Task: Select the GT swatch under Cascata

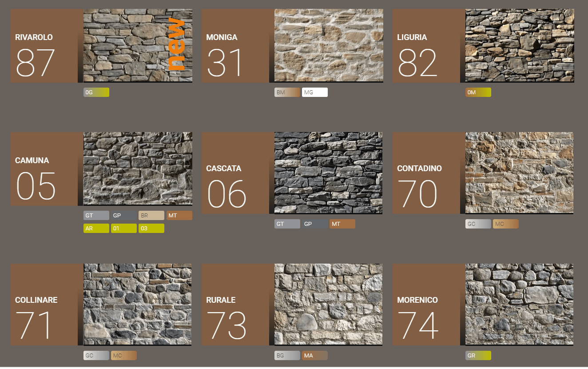Action: coord(287,224)
